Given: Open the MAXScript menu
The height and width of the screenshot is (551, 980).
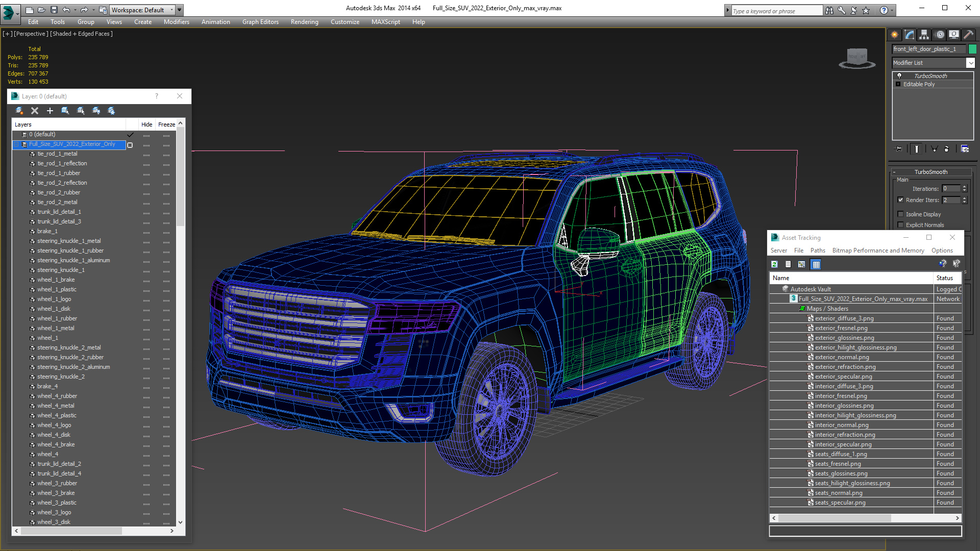Looking at the screenshot, I should [385, 22].
